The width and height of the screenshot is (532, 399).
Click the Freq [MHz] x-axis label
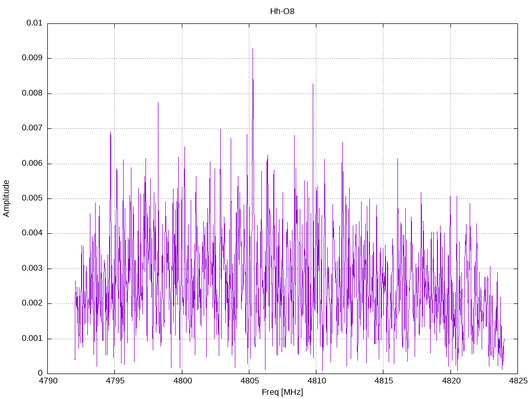pos(282,392)
